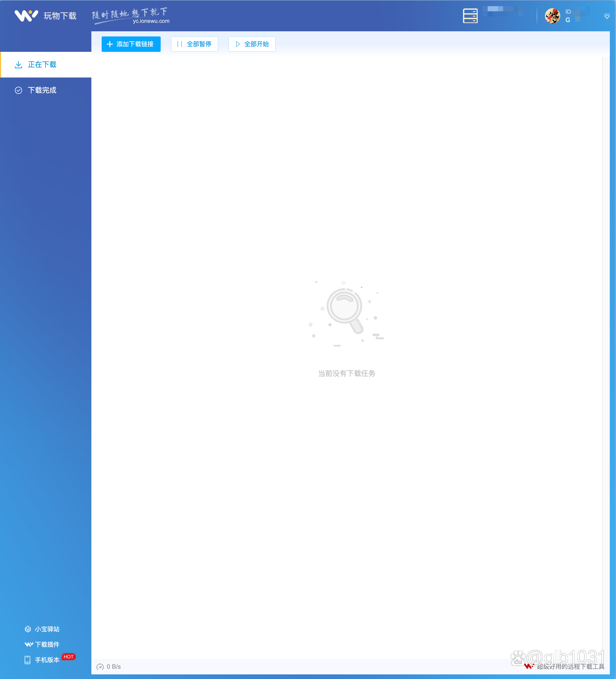Click the user avatar picture
Screen dimensions: 616x679
pos(552,16)
